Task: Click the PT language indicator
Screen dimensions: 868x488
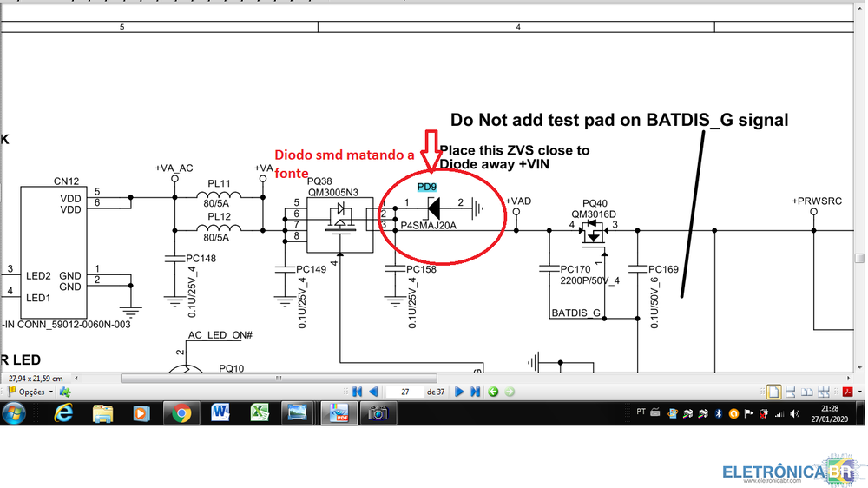Action: tap(641, 413)
